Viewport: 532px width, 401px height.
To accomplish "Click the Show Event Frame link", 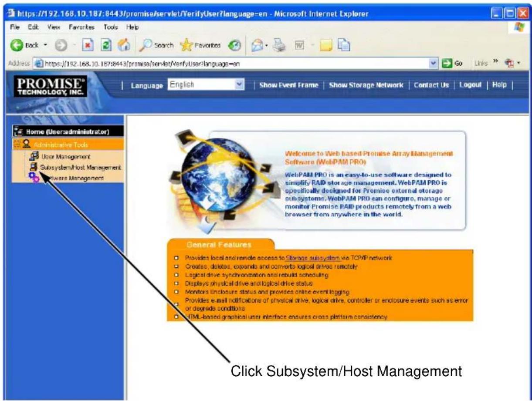I will (x=289, y=85).
